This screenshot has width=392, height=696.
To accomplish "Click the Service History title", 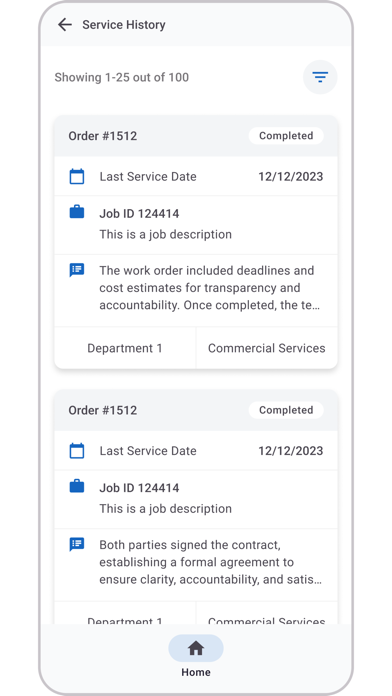I will 124,25.
